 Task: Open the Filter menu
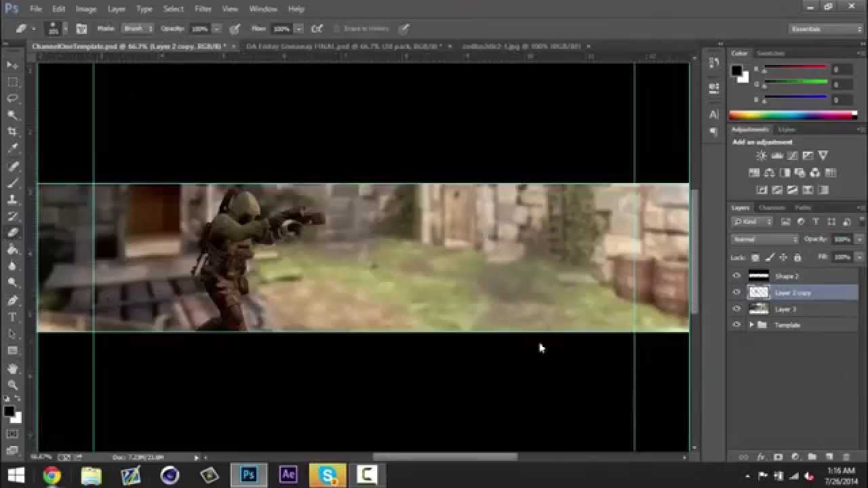[x=203, y=9]
